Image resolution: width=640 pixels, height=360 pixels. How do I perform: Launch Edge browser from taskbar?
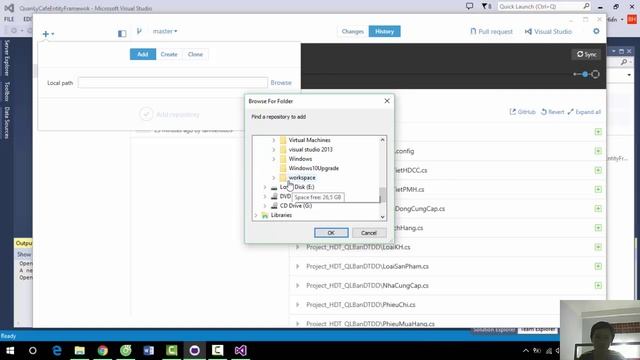(57, 351)
